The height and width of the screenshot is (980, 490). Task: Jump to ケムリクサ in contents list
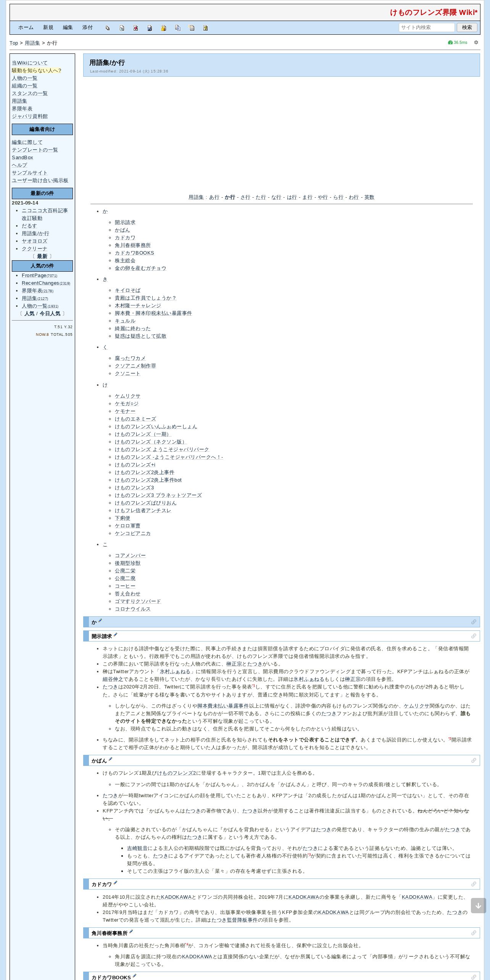tap(127, 396)
